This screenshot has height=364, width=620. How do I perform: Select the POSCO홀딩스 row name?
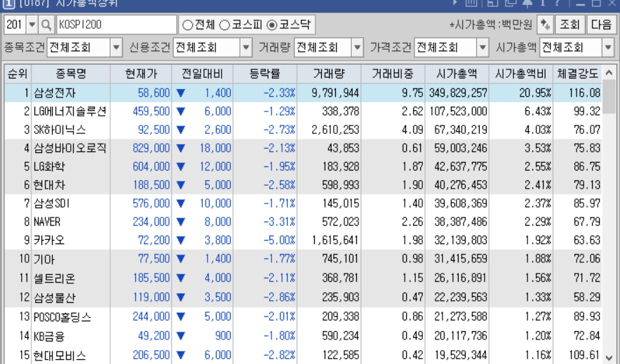click(x=62, y=317)
